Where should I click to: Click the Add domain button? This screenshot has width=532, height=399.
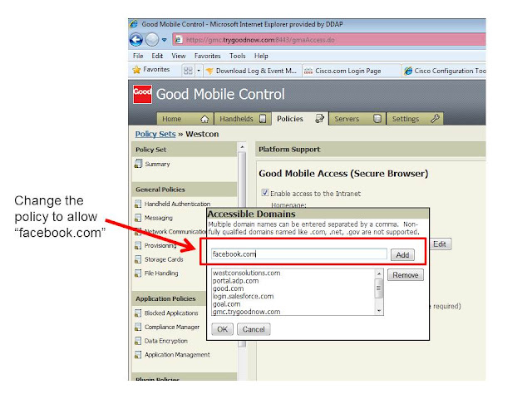402,255
